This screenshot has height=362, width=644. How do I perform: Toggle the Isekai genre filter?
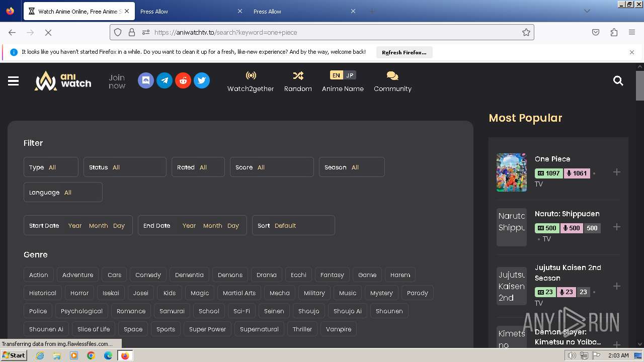pyautogui.click(x=111, y=293)
